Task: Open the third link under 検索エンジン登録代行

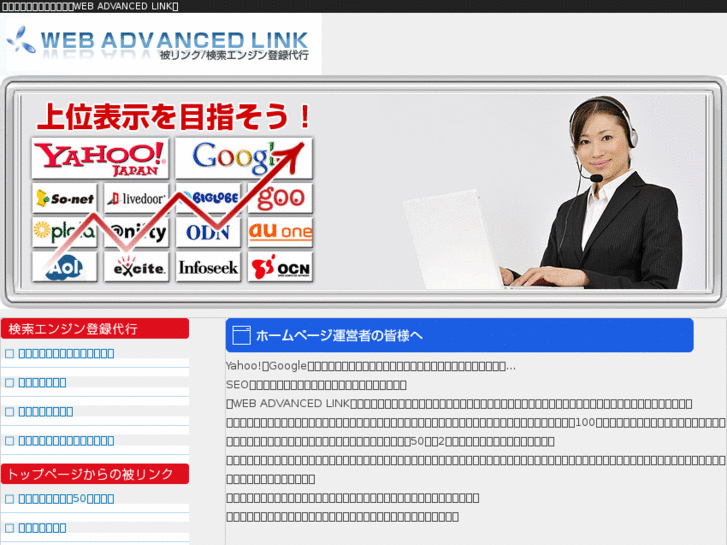Action: coord(45,411)
